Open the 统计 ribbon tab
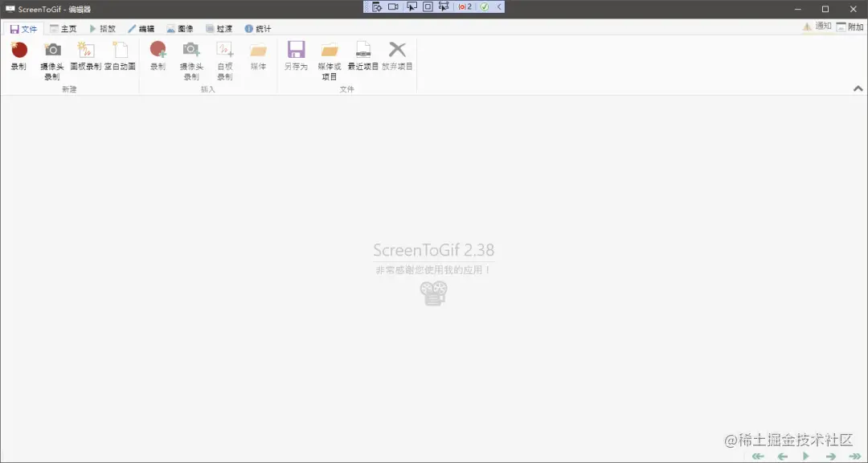 click(258, 29)
